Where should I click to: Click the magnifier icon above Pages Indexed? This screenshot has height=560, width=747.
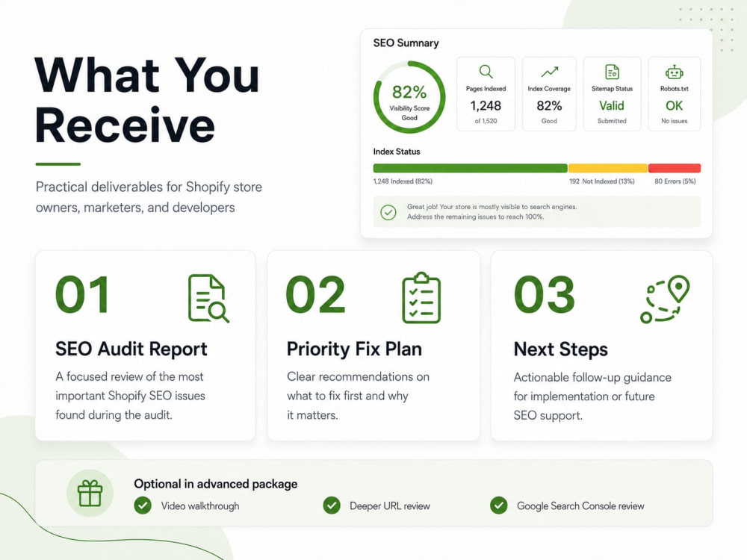click(486, 72)
